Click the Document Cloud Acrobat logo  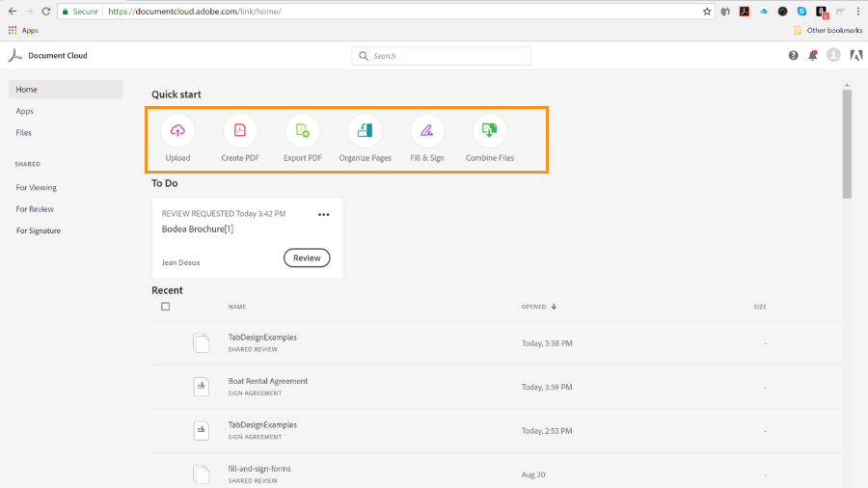click(14, 55)
